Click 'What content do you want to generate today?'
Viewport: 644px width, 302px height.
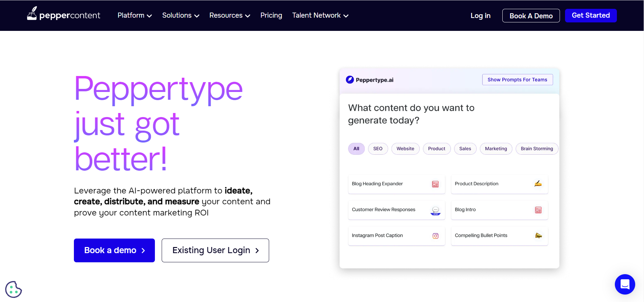[x=411, y=114]
